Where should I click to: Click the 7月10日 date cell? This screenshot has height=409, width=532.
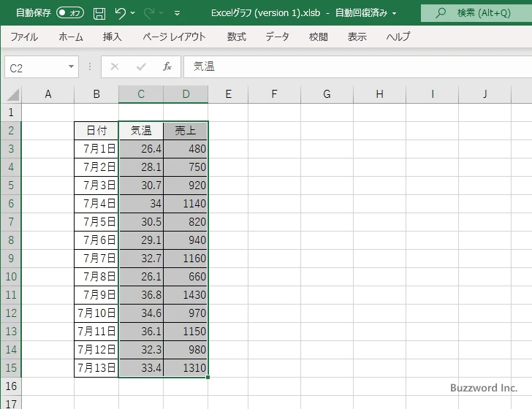(x=96, y=313)
